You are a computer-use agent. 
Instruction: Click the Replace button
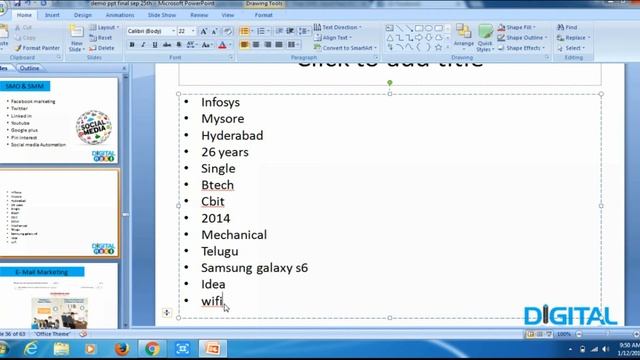[x=573, y=38]
